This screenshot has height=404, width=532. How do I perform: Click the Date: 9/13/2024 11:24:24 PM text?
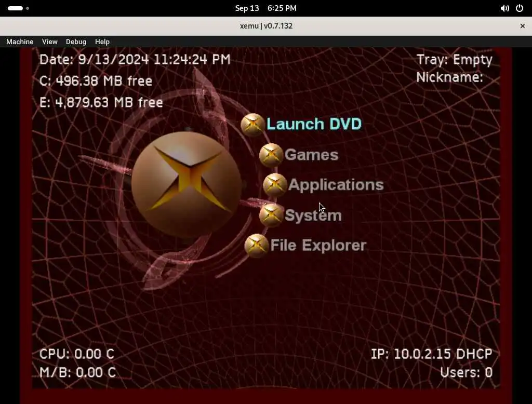135,60
